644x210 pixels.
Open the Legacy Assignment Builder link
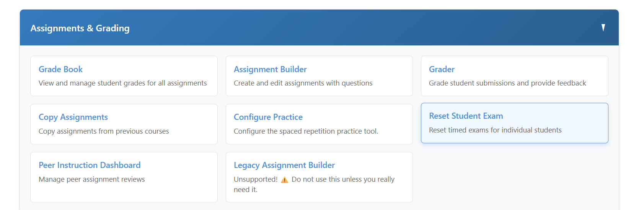point(284,165)
